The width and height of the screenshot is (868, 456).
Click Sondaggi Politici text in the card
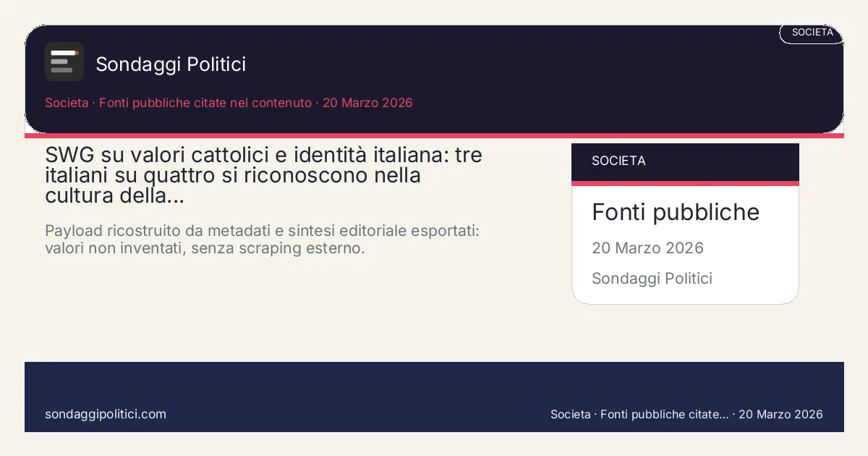[x=652, y=279]
